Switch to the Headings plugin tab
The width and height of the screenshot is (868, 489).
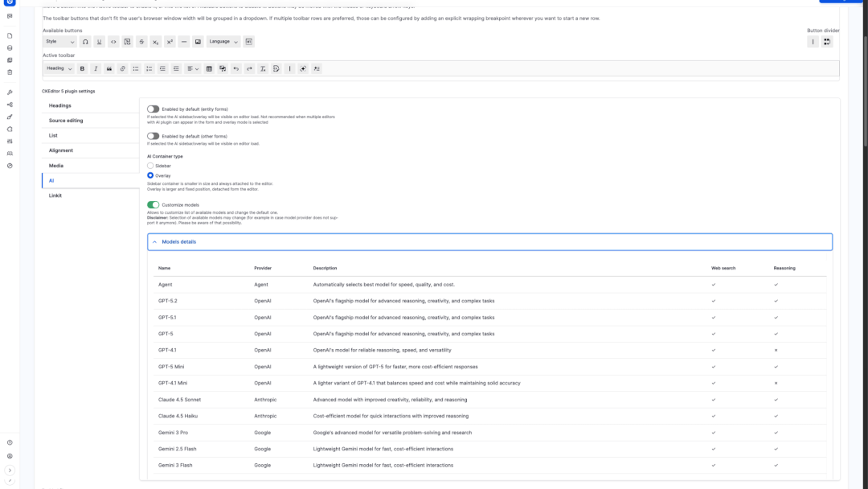click(90, 106)
